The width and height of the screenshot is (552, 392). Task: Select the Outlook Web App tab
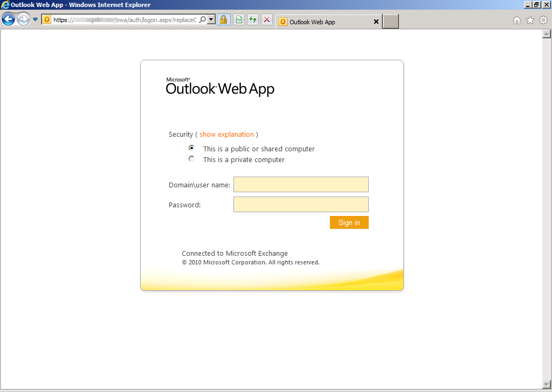329,22
